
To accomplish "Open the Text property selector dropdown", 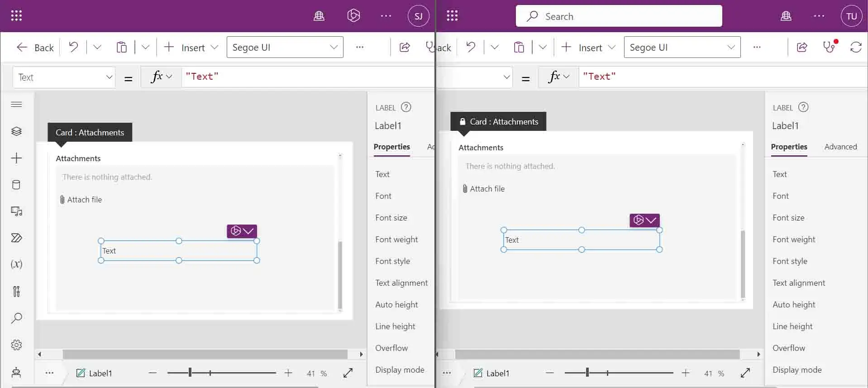I will (64, 77).
